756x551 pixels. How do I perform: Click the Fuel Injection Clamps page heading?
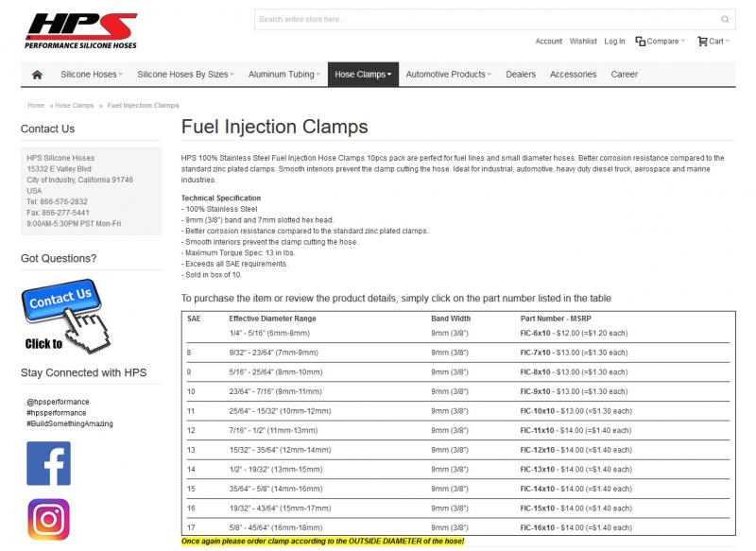pyautogui.click(x=274, y=127)
